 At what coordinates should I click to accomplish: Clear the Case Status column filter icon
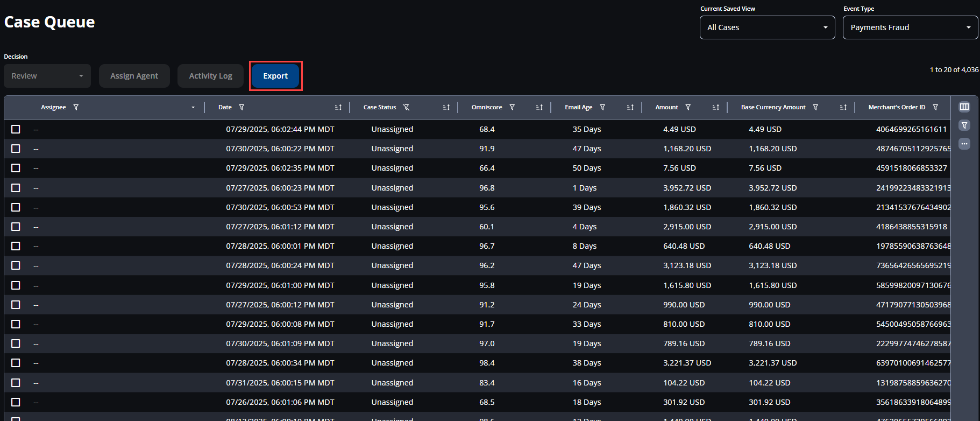click(406, 107)
